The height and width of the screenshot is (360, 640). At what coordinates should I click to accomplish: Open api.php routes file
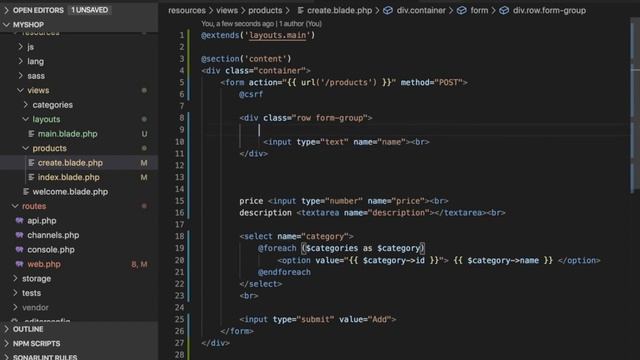[42, 221]
